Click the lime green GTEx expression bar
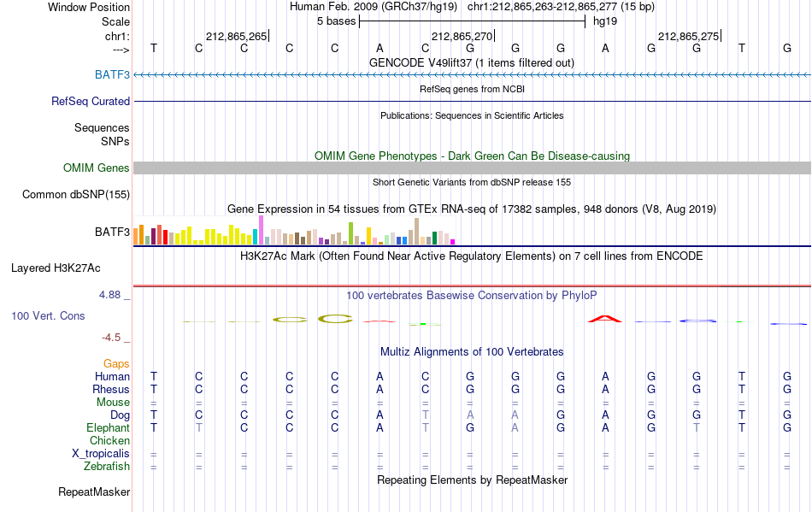 pyautogui.click(x=350, y=233)
